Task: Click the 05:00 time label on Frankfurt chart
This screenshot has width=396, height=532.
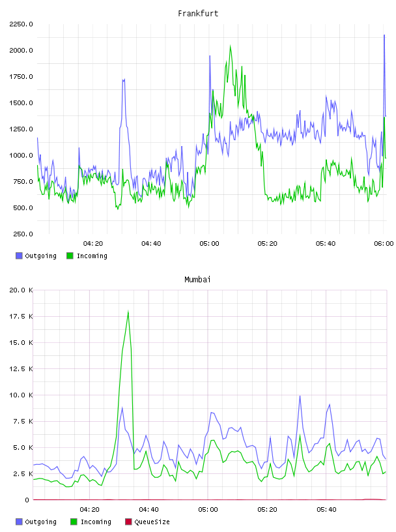Action: tap(209, 244)
